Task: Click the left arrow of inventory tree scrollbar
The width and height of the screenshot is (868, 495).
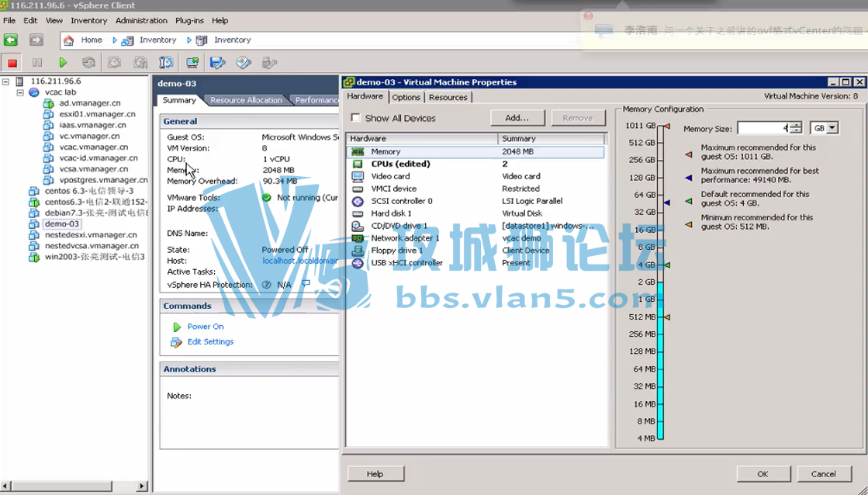Action: pyautogui.click(x=6, y=486)
